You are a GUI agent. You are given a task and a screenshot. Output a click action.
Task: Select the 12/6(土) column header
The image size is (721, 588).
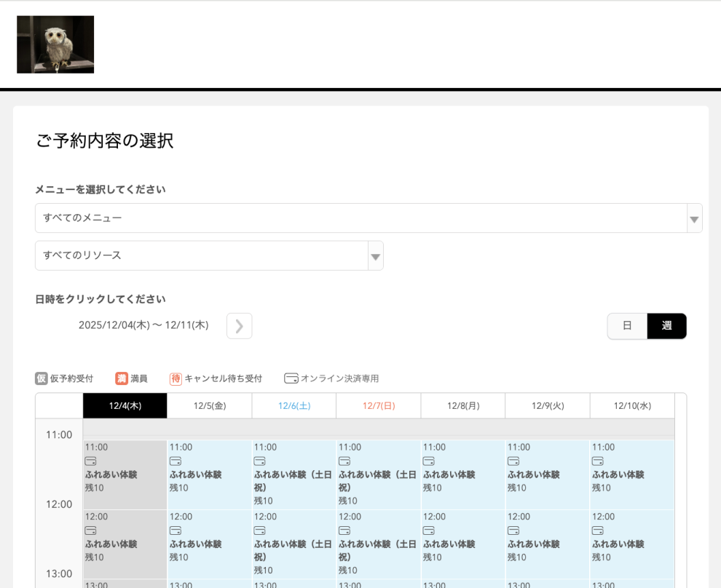click(294, 405)
